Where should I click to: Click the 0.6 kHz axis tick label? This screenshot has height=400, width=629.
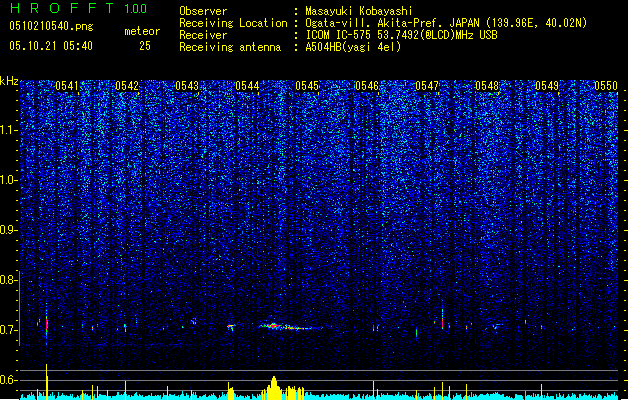click(x=8, y=380)
